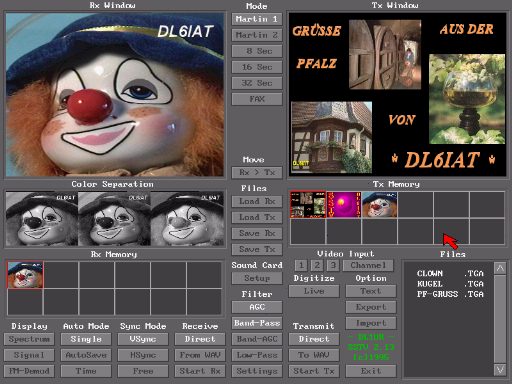Select the clown thumbnail in Tx Memory
Image resolution: width=512 pixels, height=384 pixels.
click(380, 204)
